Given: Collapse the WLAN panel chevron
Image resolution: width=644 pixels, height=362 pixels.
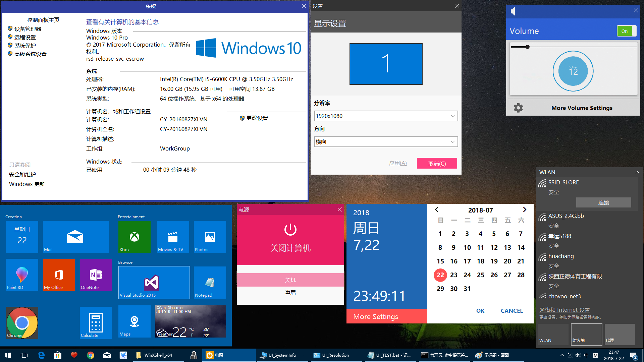Looking at the screenshot, I should tap(637, 172).
